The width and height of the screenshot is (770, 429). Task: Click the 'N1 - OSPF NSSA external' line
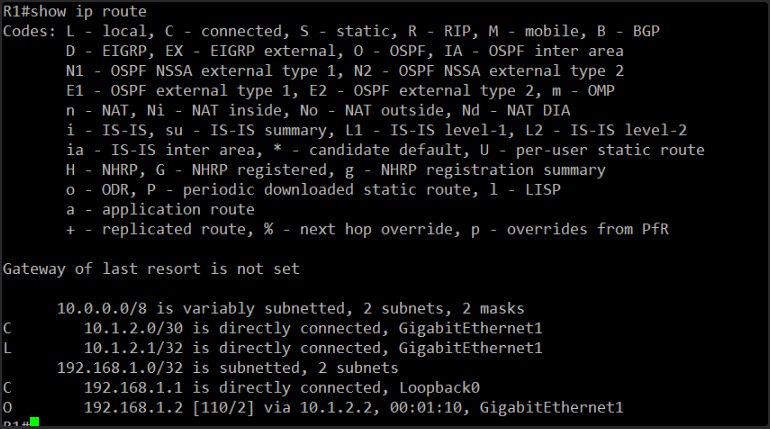[345, 71]
